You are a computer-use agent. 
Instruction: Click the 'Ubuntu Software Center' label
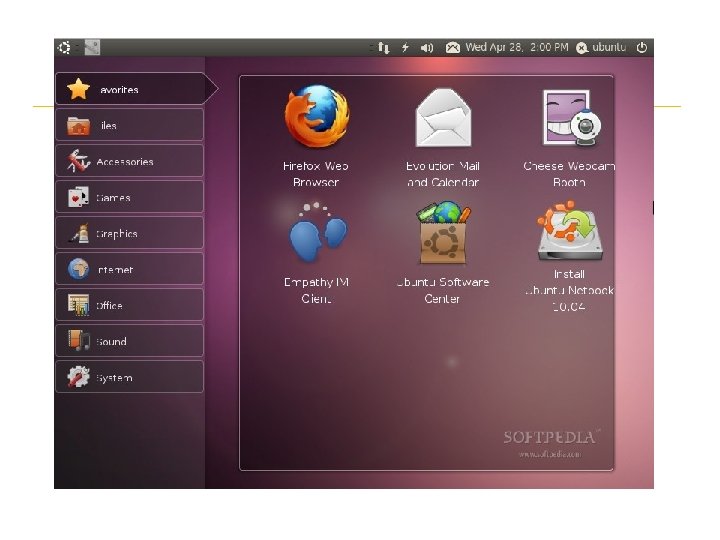[x=443, y=290]
